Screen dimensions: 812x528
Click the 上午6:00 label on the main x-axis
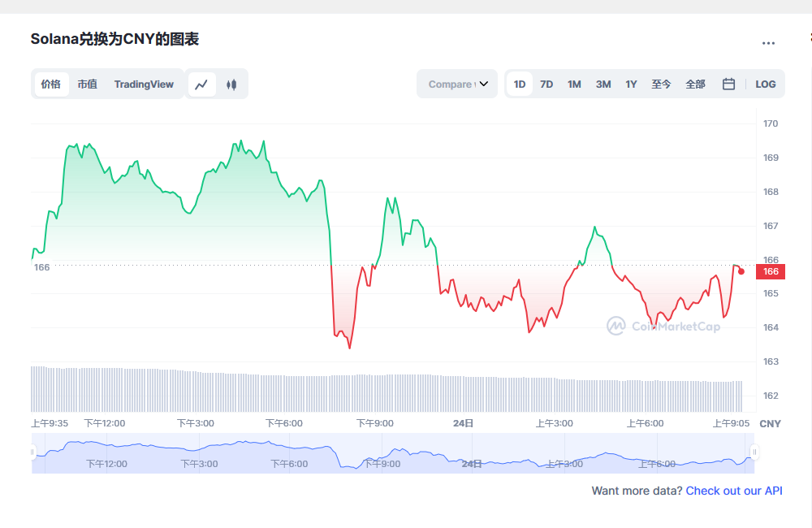pyautogui.click(x=646, y=423)
